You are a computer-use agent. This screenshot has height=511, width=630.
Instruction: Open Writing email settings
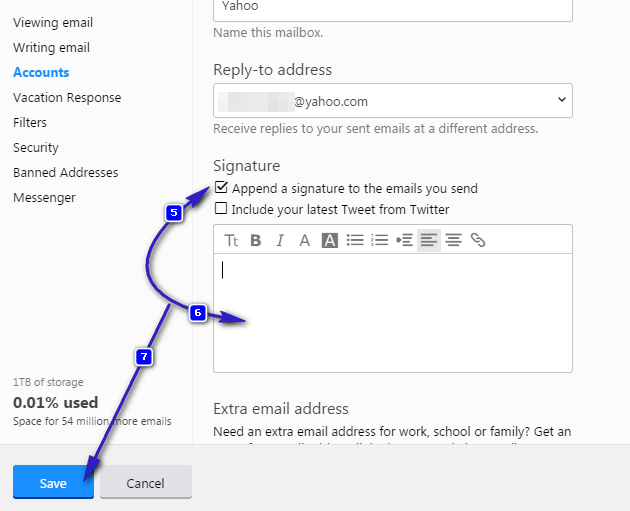51,47
